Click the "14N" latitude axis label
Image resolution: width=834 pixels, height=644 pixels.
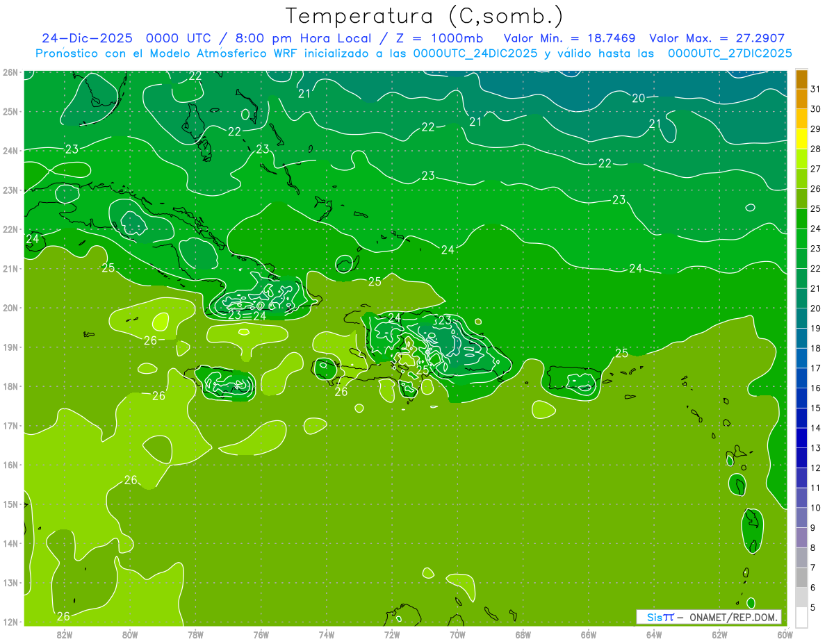coord(10,543)
